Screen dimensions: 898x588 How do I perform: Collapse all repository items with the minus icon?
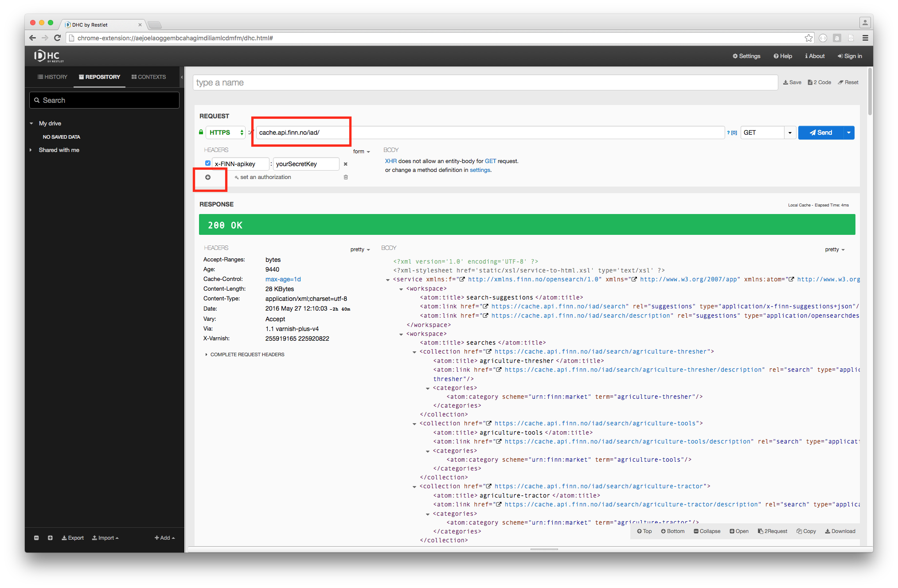[x=36, y=538]
